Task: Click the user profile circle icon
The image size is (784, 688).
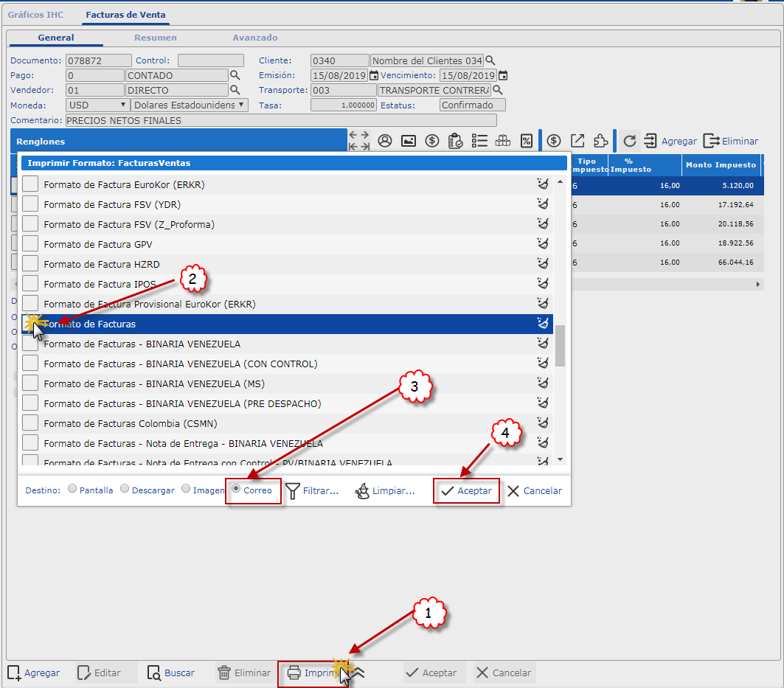Action: [x=384, y=141]
